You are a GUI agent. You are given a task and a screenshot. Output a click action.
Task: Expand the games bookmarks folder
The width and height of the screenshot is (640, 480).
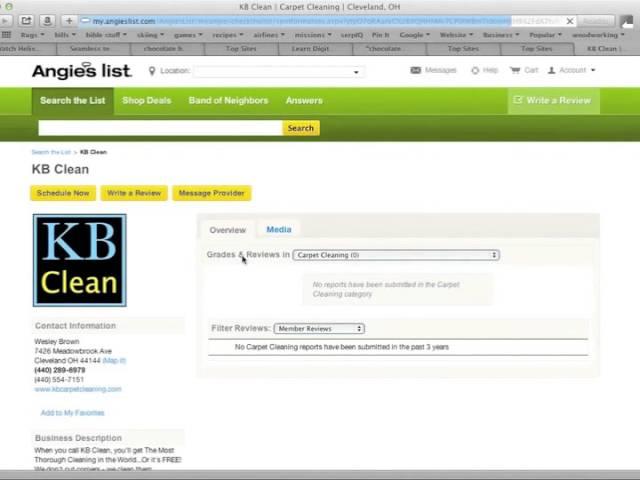click(x=188, y=35)
